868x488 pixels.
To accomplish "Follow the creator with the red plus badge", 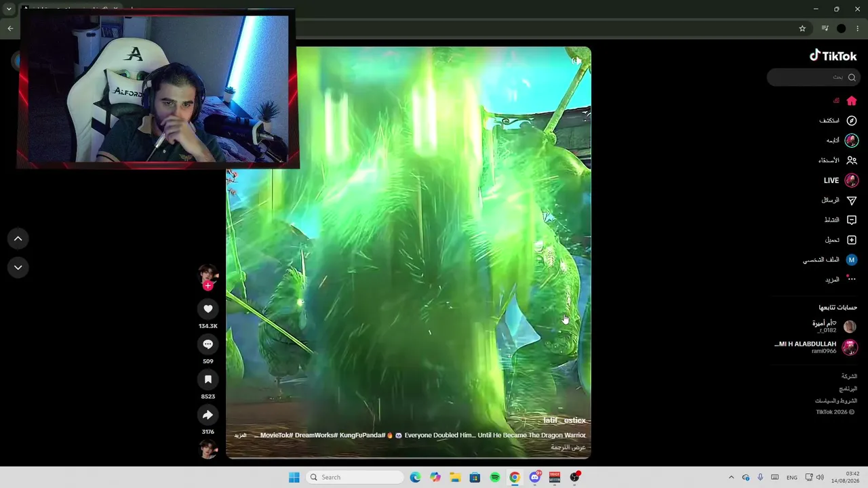I will pyautogui.click(x=208, y=286).
